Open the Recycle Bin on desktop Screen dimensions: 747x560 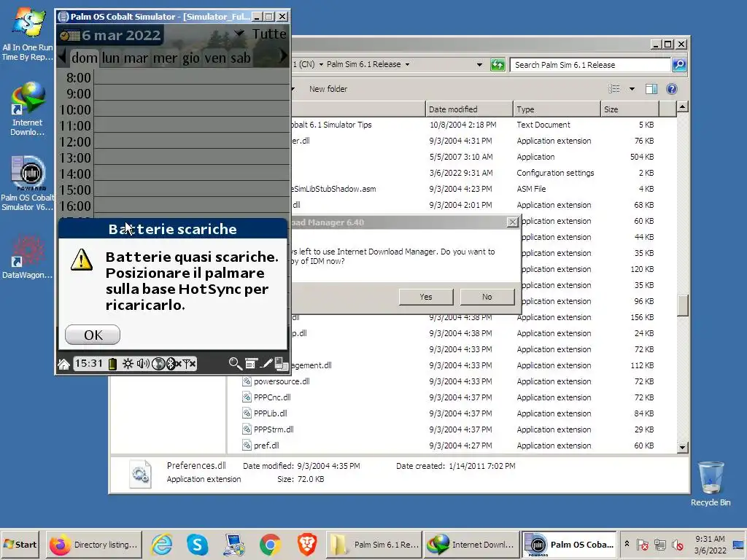[x=711, y=483]
